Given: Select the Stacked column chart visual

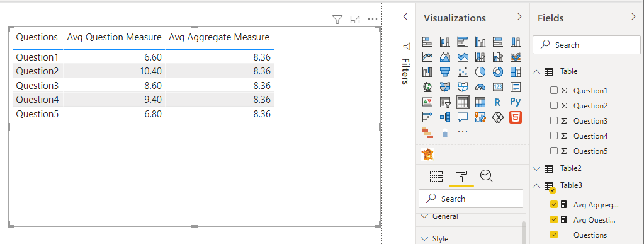Looking at the screenshot, I should [445, 42].
